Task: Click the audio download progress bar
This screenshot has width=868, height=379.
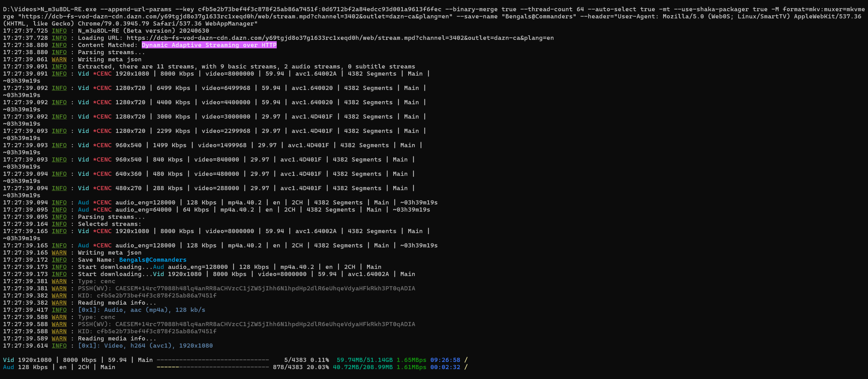Action: pos(213,367)
